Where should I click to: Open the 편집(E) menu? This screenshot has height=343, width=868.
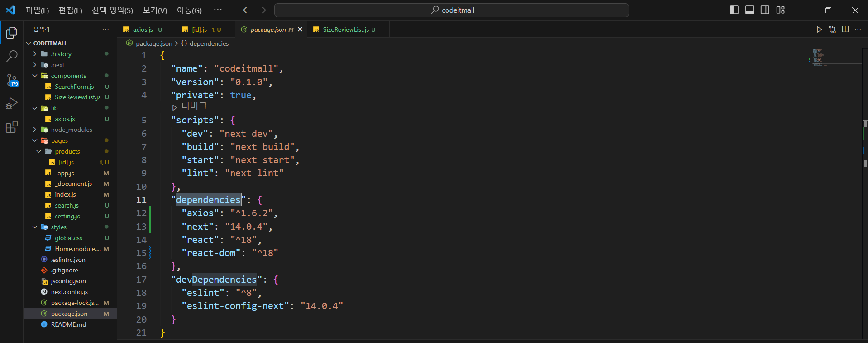[71, 10]
